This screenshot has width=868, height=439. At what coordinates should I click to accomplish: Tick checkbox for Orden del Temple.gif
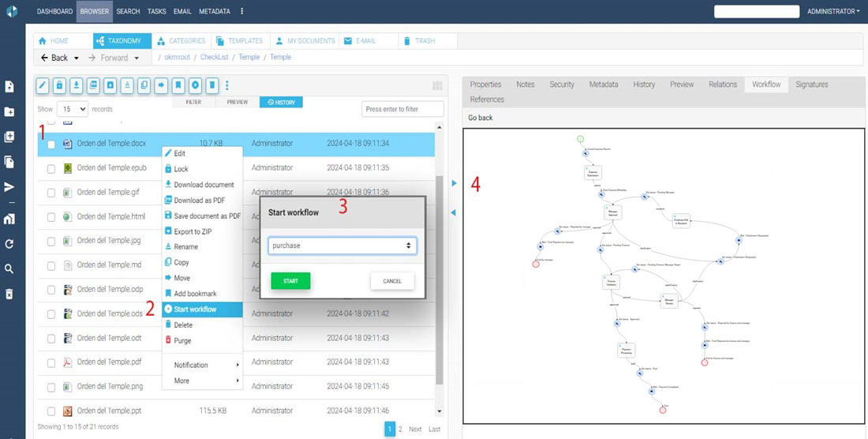coord(51,193)
